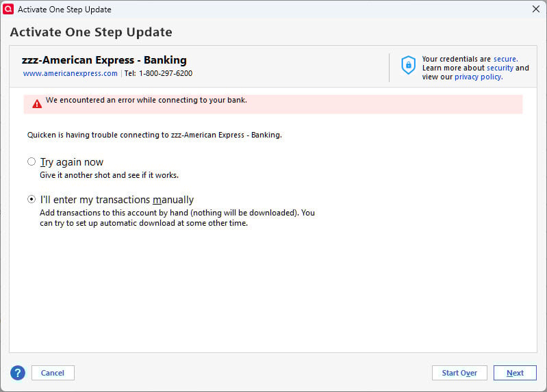Image resolution: width=547 pixels, height=392 pixels.
Task: Click the Quicken logo in title bar
Action: pyautogui.click(x=8, y=9)
